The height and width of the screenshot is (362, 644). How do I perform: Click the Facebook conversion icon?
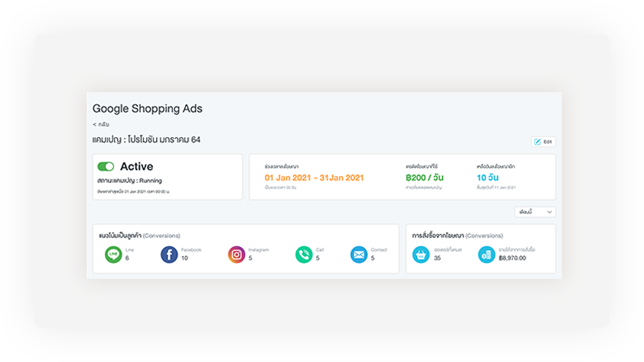click(169, 255)
